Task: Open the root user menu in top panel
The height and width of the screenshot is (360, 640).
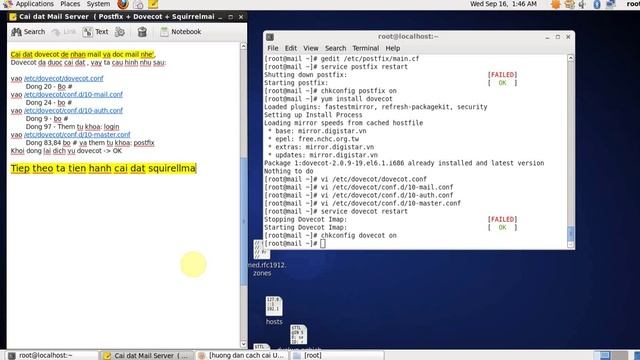Action: pyautogui.click(x=633, y=4)
